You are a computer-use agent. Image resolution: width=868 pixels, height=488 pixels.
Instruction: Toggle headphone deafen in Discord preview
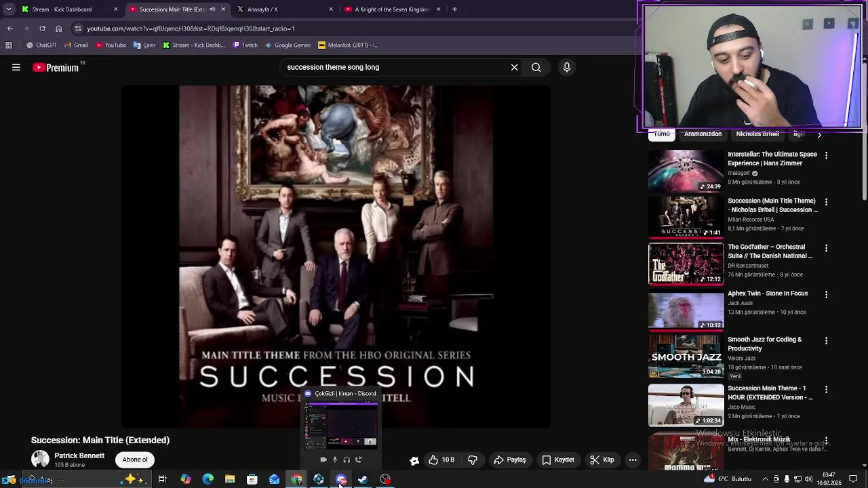[347, 460]
